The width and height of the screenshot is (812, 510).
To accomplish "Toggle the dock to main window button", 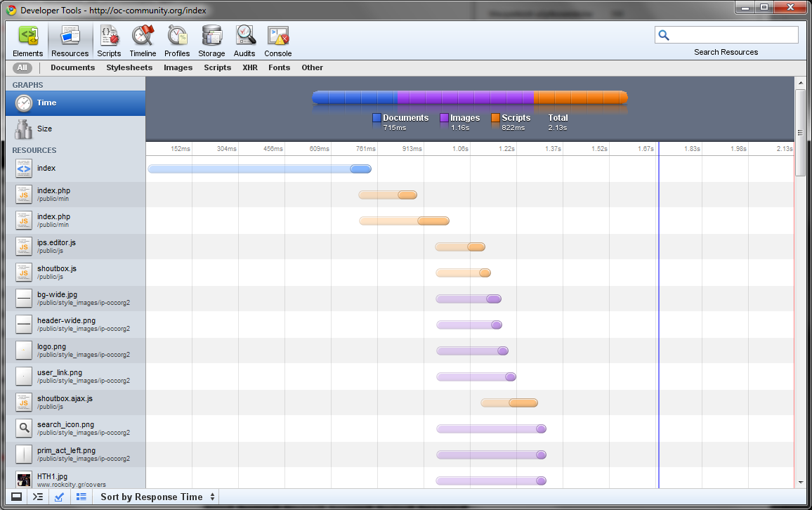I will [x=16, y=497].
